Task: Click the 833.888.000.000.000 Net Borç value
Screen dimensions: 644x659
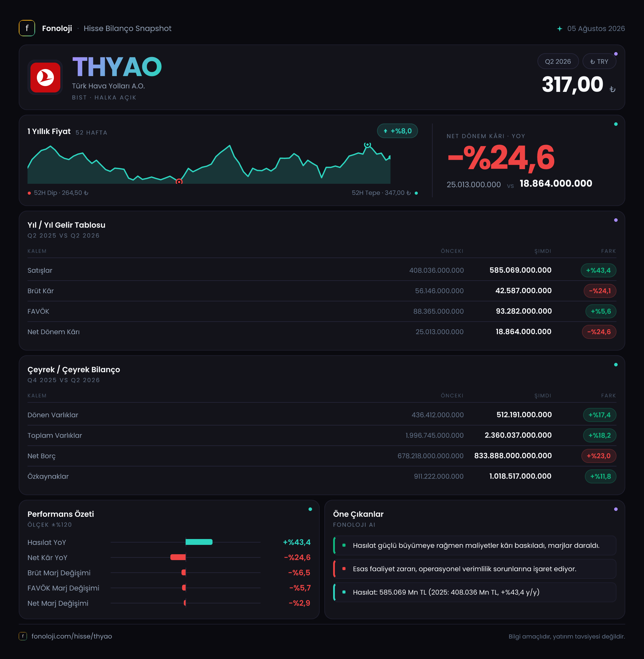Action: (x=513, y=455)
